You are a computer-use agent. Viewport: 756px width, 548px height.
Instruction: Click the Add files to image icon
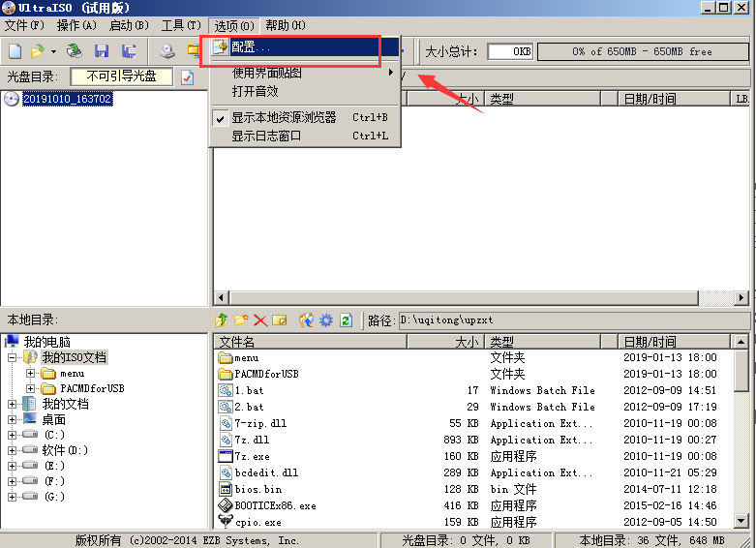point(306,320)
